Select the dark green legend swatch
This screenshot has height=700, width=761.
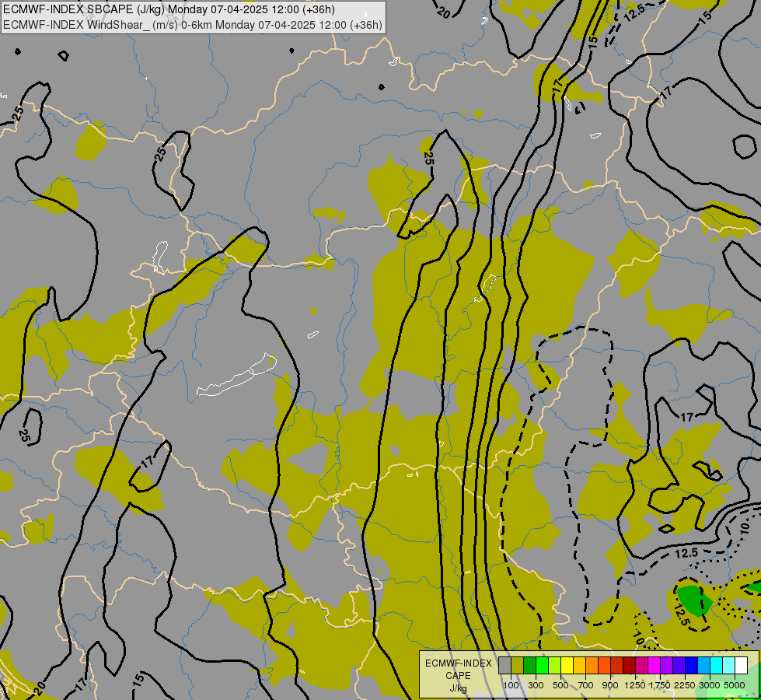pos(530,666)
